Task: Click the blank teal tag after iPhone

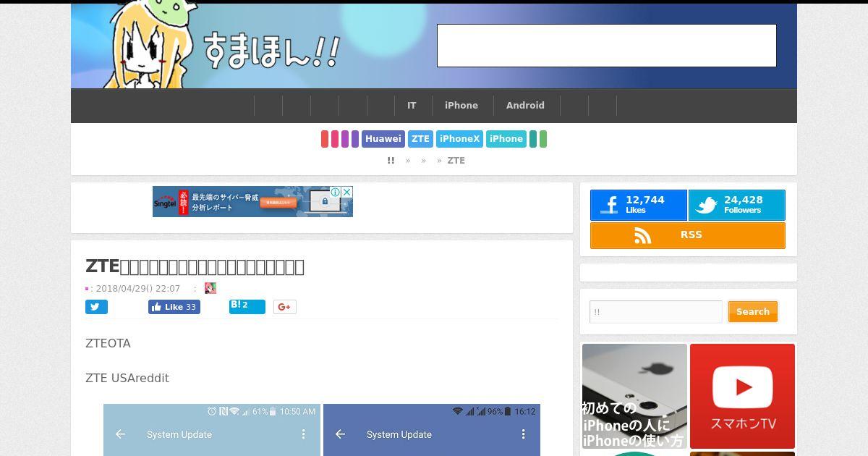Action: (x=533, y=139)
